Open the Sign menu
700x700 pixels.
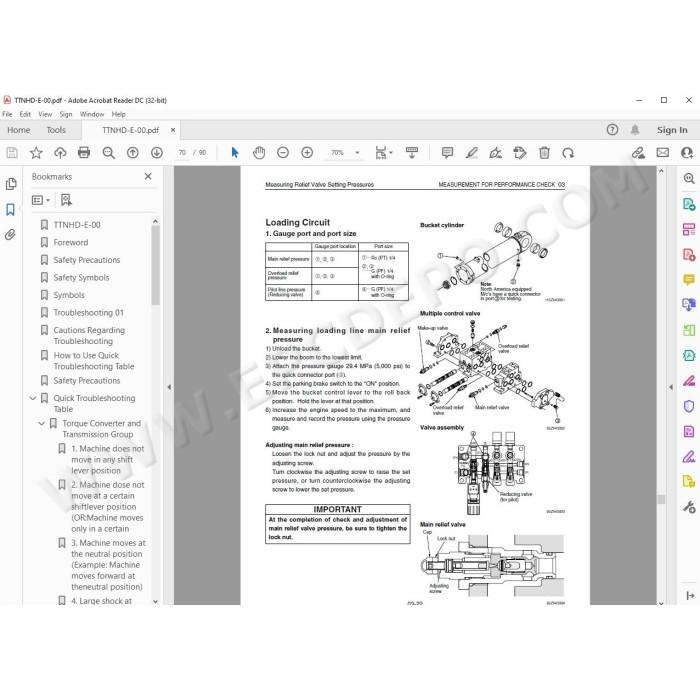tap(66, 114)
